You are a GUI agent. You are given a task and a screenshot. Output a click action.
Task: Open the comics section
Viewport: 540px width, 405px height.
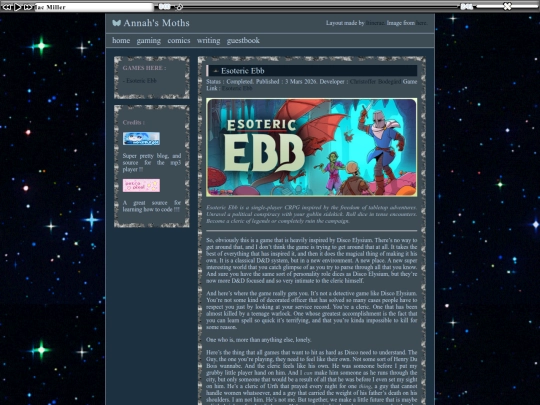tap(179, 41)
